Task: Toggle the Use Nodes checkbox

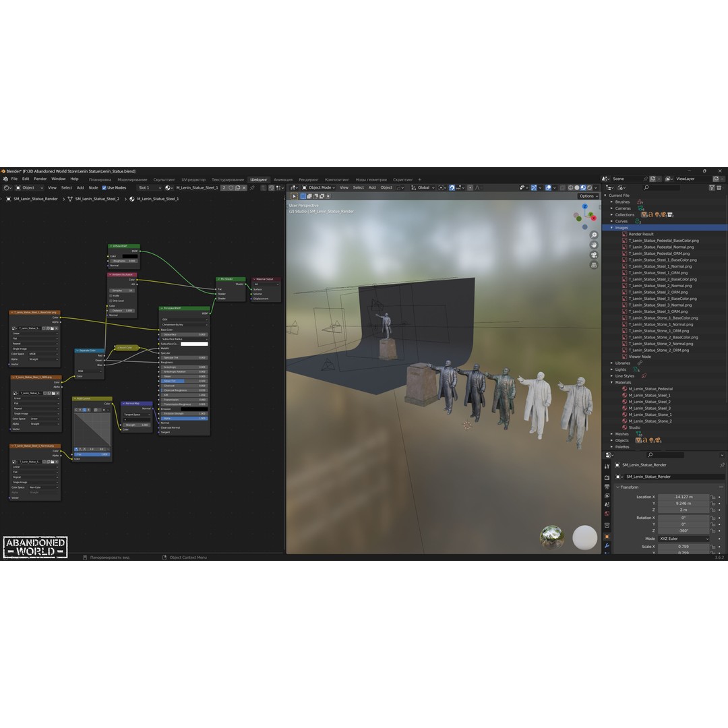Action: [x=104, y=188]
